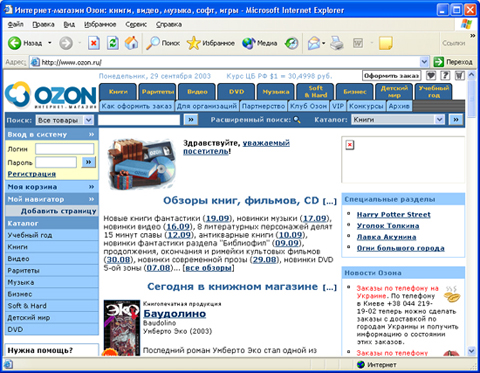The width and height of the screenshot is (480, 373).
Task: Click the Back (Назад) arrow icon
Action: [x=14, y=43]
